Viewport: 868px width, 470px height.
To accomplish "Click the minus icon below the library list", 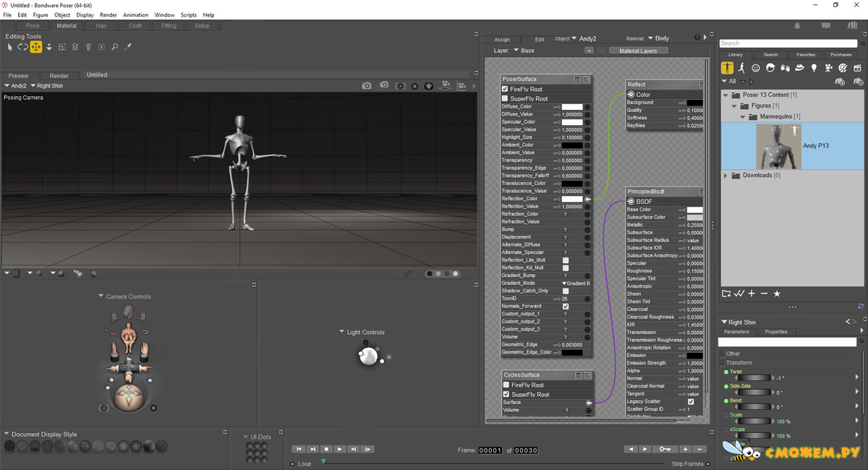I will point(764,294).
